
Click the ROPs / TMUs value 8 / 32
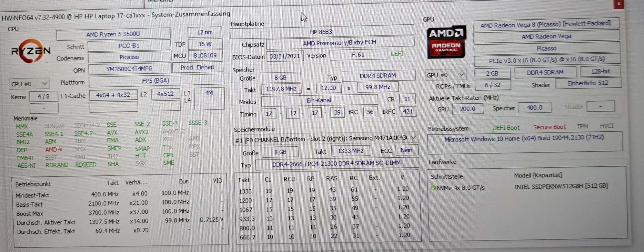pyautogui.click(x=493, y=85)
